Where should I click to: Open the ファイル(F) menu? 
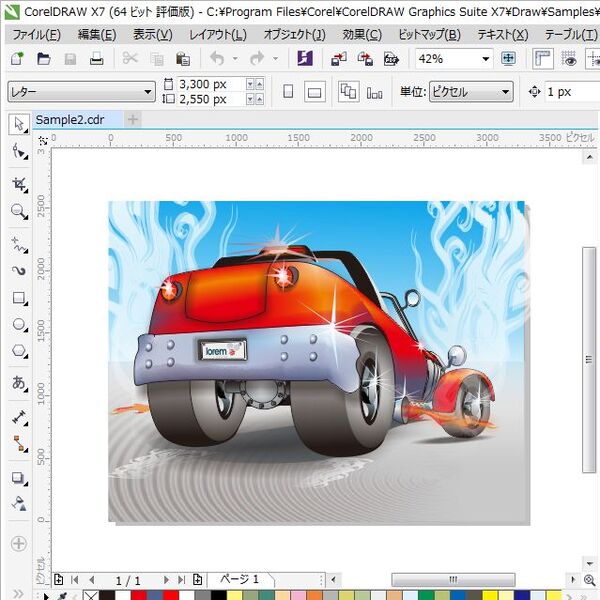pyautogui.click(x=36, y=34)
